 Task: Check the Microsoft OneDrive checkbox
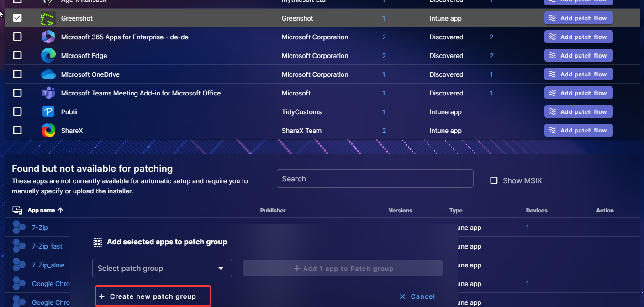pos(17,74)
